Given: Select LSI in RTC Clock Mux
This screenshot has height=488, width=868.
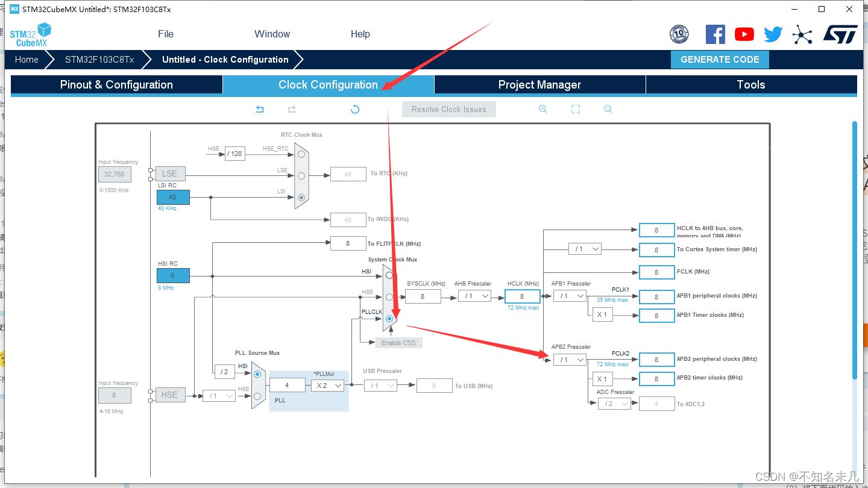Looking at the screenshot, I should click(x=301, y=197).
